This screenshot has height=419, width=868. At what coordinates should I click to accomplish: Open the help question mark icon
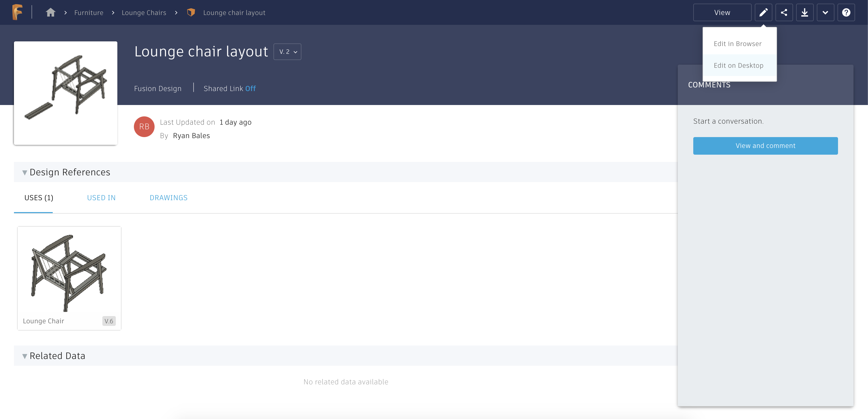[846, 12]
